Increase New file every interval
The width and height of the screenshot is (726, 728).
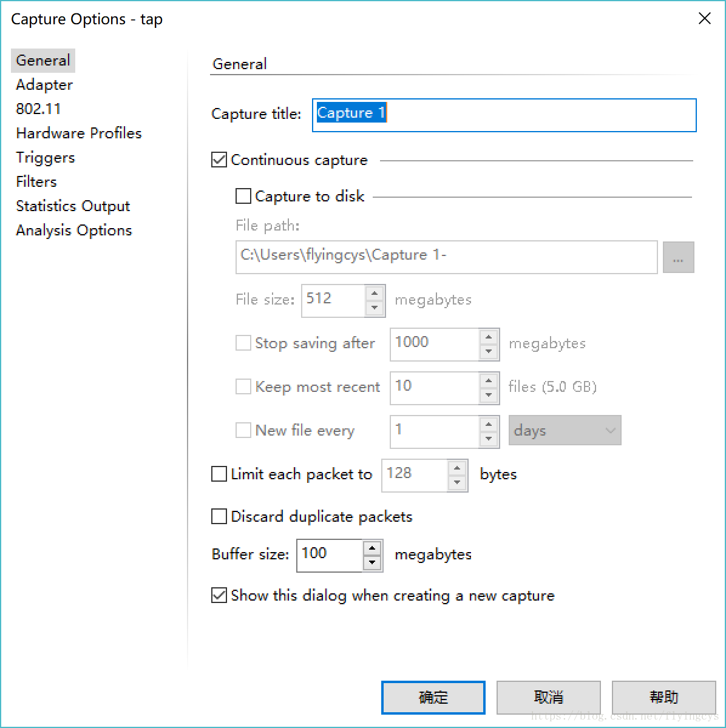coord(489,424)
